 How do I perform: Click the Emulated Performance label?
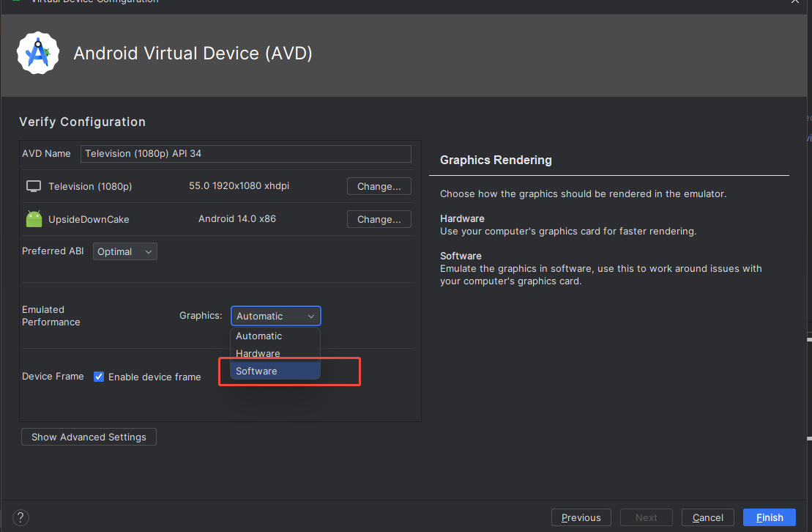51,316
